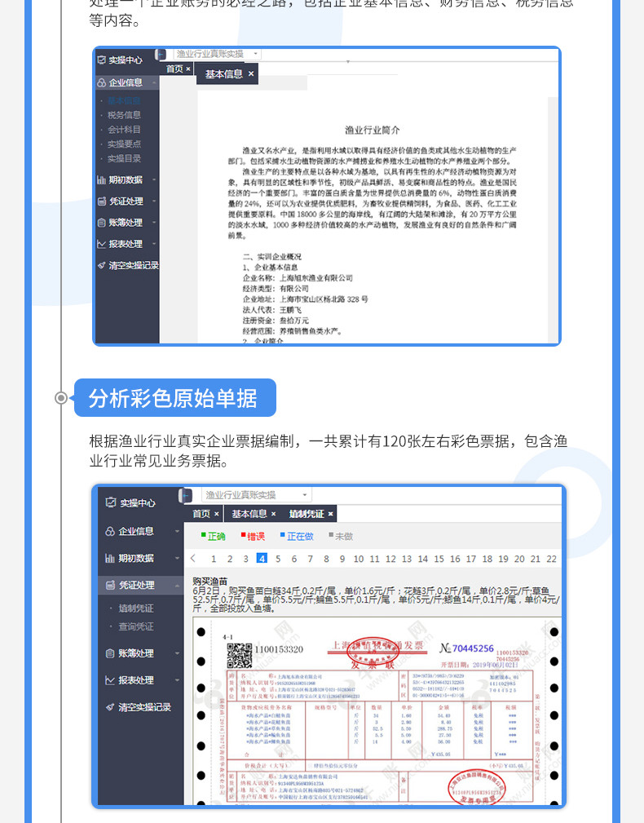
Task: Expand 账簿处理 arrow in 渔业行业简介 screenshot
Action: point(154,223)
